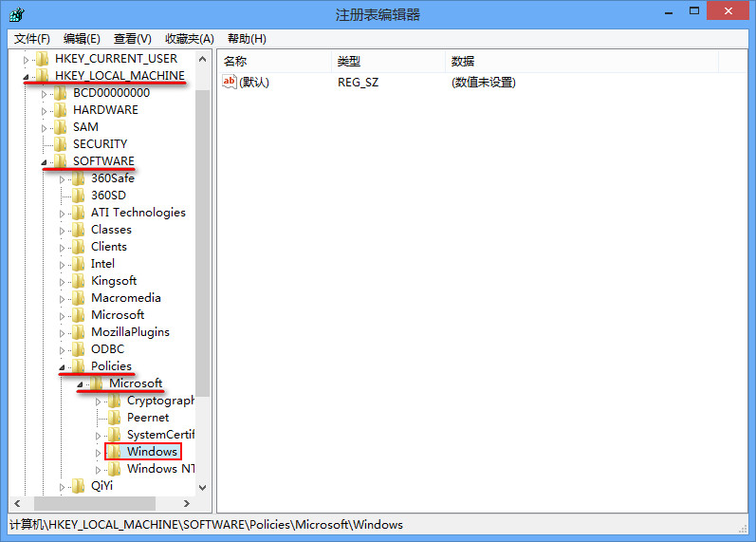Expand the Windows NT key

(x=99, y=469)
